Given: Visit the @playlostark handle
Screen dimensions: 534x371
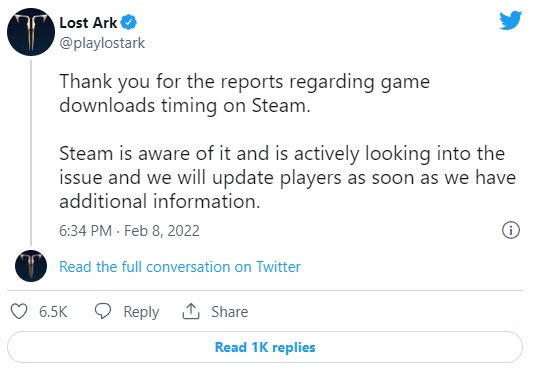Looking at the screenshot, I should [102, 43].
